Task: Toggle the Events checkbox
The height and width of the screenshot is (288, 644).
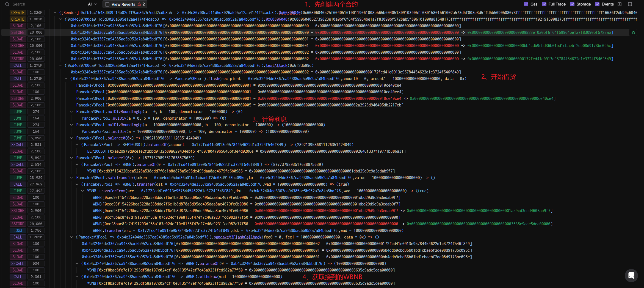Action: point(597,4)
